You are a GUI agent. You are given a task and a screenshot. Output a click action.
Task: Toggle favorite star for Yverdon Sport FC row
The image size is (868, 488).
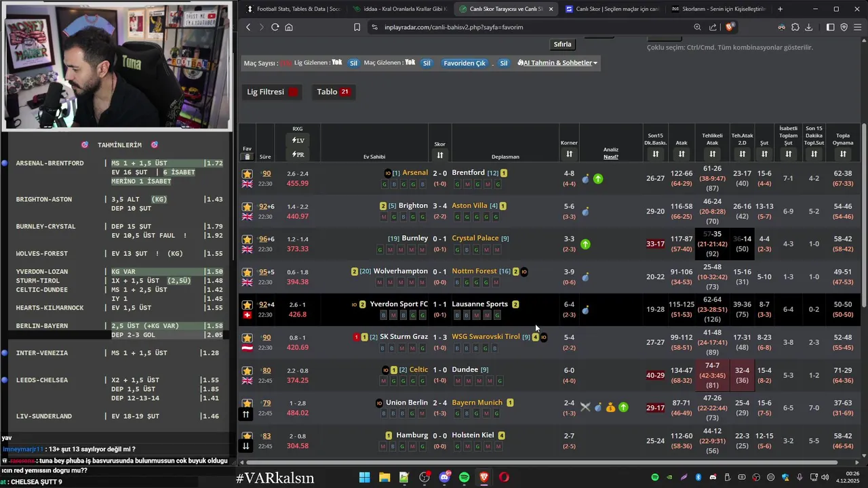pyautogui.click(x=247, y=305)
